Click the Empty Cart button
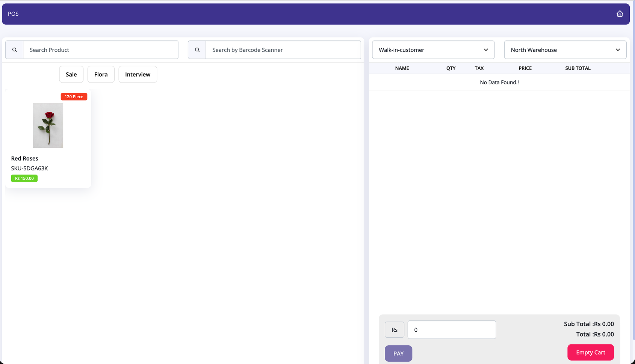The image size is (635, 364). [590, 352]
